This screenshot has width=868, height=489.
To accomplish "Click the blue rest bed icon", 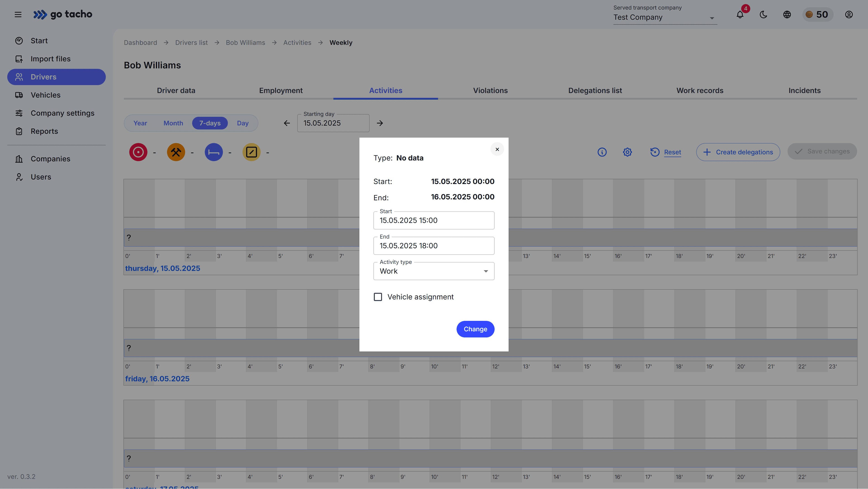I will 214,152.
